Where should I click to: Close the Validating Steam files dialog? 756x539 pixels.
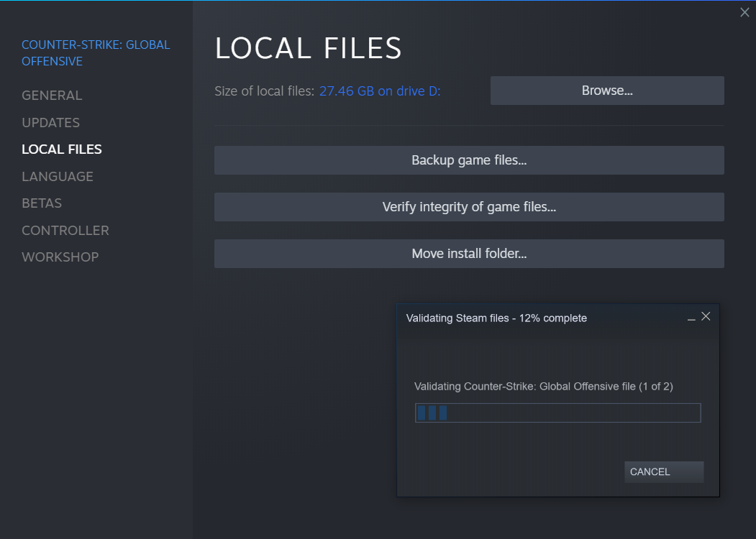click(706, 317)
